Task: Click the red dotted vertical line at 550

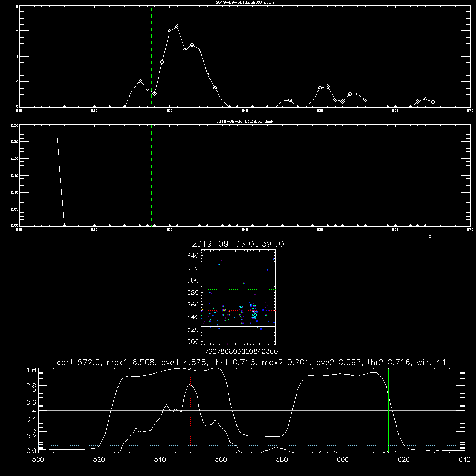Action: click(191, 410)
